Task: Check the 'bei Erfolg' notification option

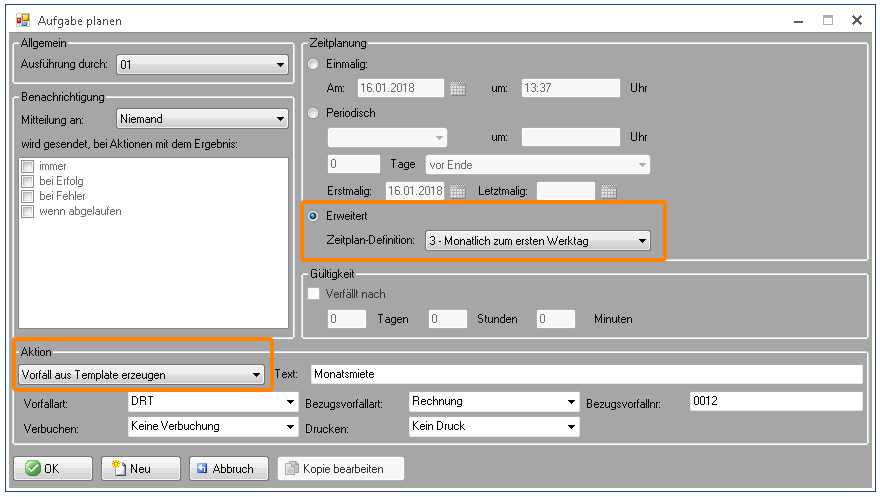Action: coord(28,181)
